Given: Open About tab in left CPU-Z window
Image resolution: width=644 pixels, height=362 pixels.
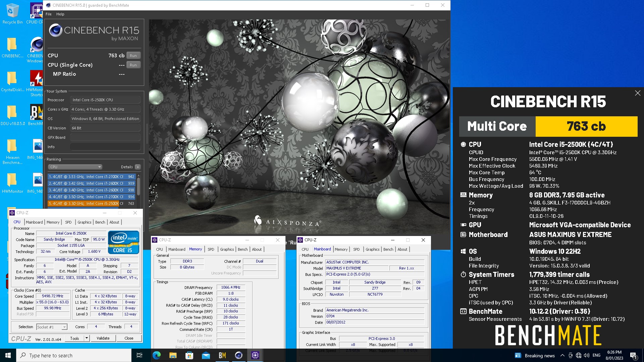Looking at the screenshot, I should point(114,222).
